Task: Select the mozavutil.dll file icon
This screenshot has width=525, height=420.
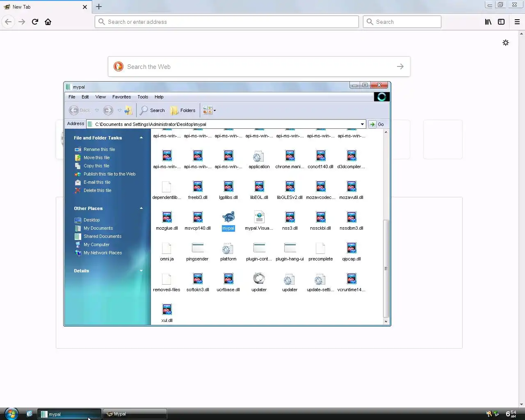Action: point(352,186)
